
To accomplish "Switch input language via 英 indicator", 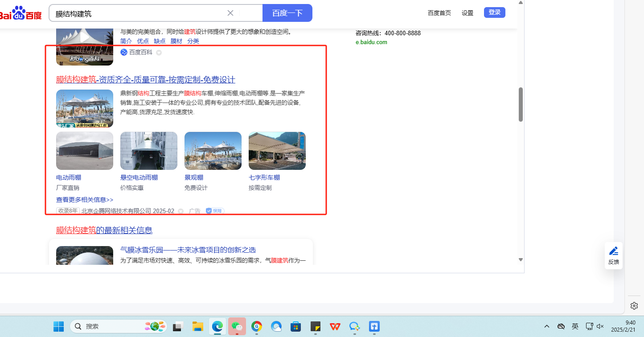I will pos(575,326).
